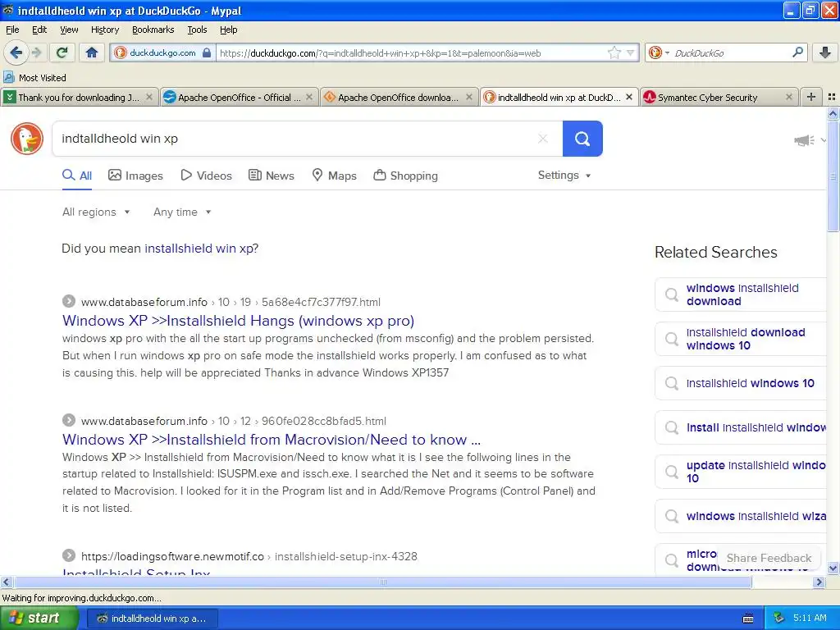Click the padlock site security icon
Screen dimensions: 840x630
point(207,52)
